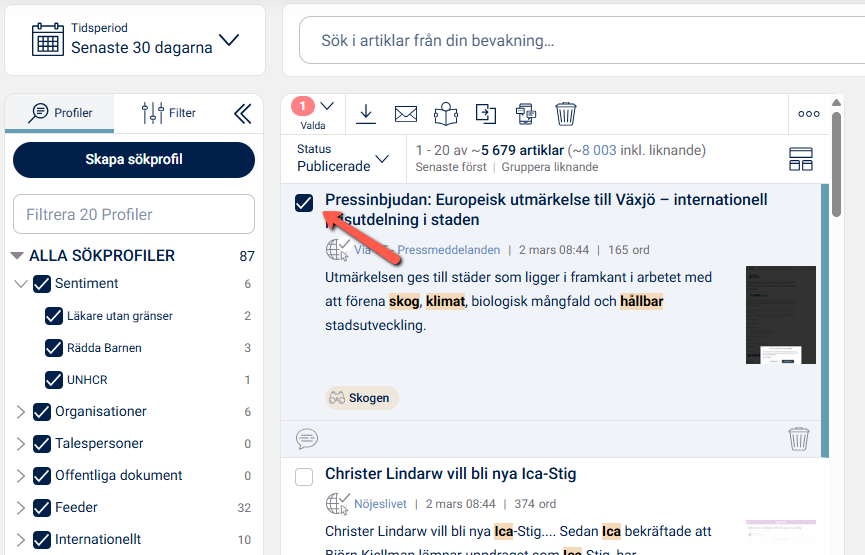Click the article list scrollbar thumb
The image size is (865, 555).
pyautogui.click(x=836, y=165)
